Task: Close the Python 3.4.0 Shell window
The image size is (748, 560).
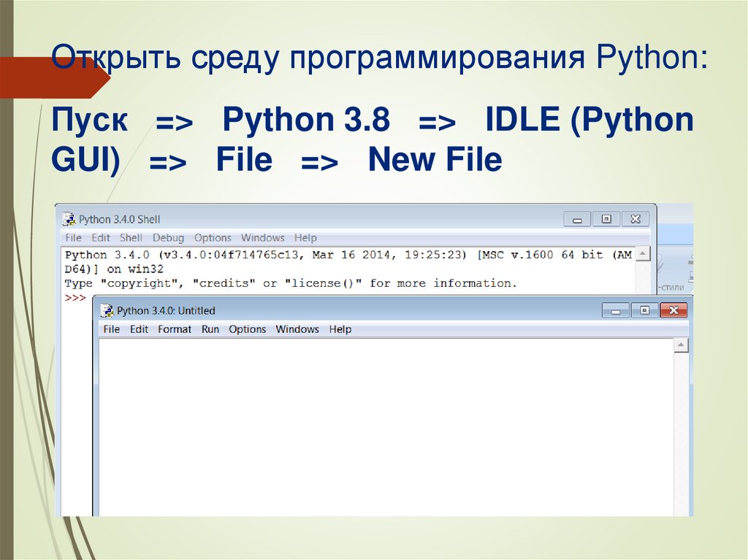Action: tap(636, 219)
